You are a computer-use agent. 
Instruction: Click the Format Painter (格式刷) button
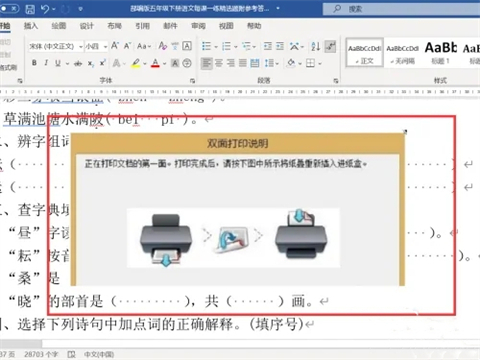point(8,68)
